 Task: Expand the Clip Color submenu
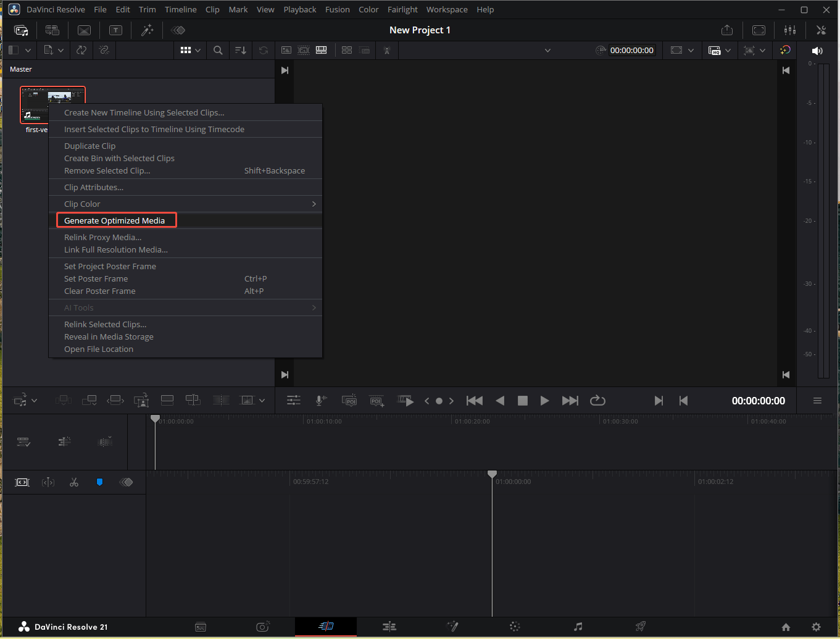click(x=186, y=204)
